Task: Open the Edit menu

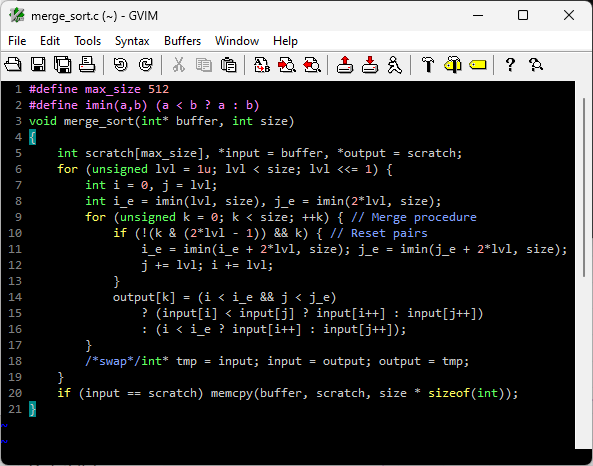Action: pos(50,41)
